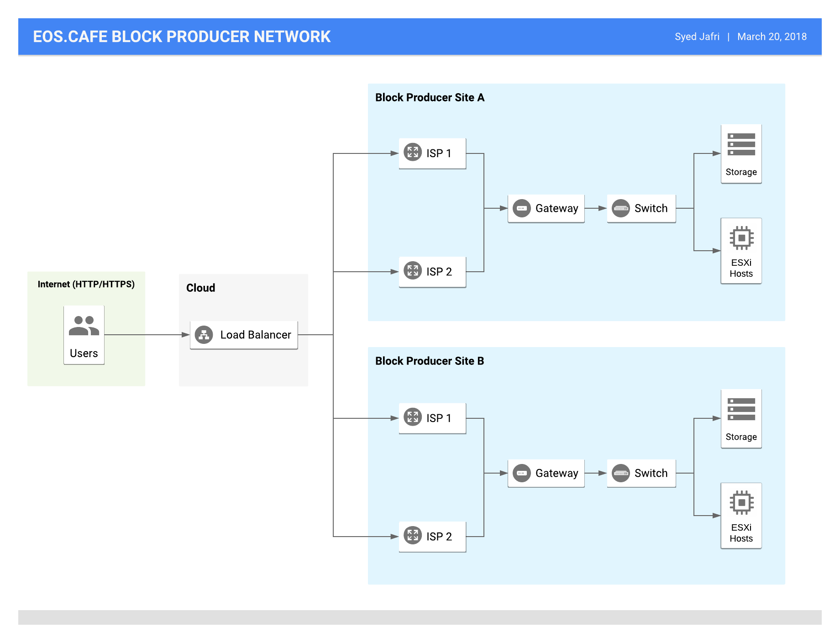Click the Site A ESXi Hosts chip icon

pyautogui.click(x=741, y=238)
